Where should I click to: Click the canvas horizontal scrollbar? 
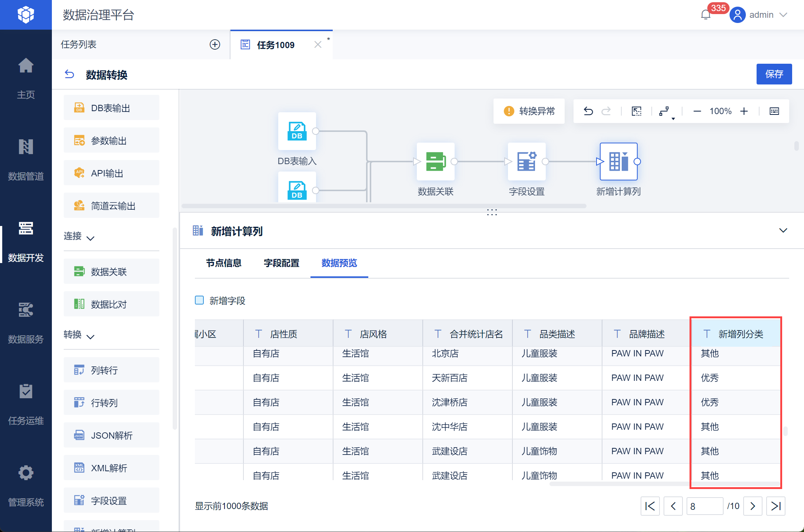(383, 206)
